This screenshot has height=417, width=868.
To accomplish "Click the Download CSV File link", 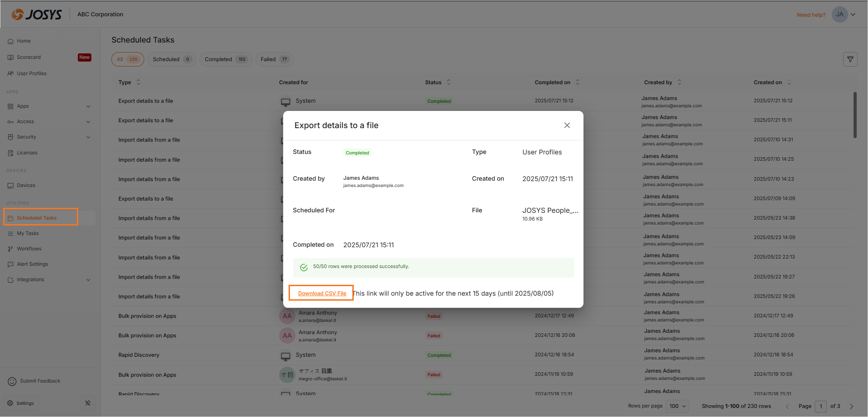I will tap(322, 293).
